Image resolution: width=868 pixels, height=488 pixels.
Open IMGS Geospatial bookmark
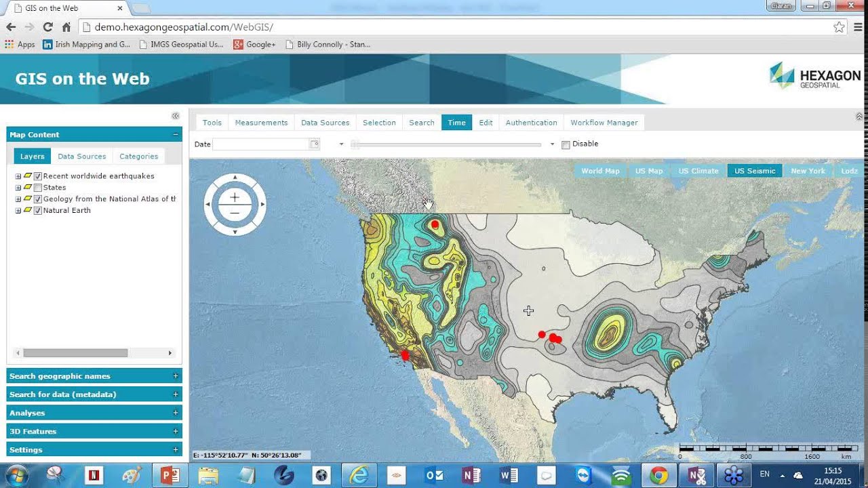180,44
